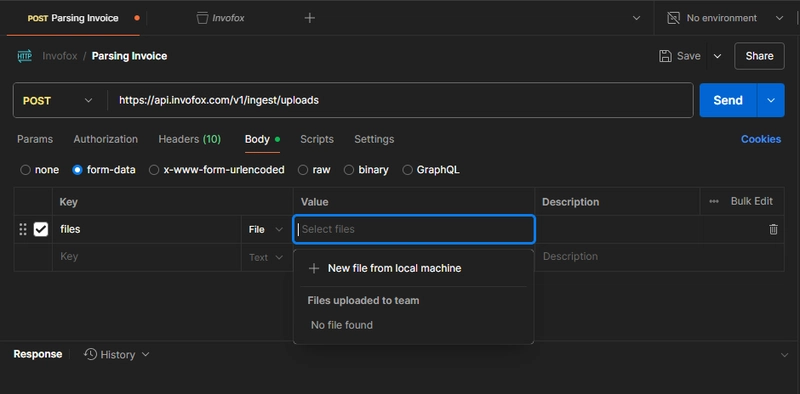Open the tabs overflow chevron
800x394 pixels.
pyautogui.click(x=636, y=18)
